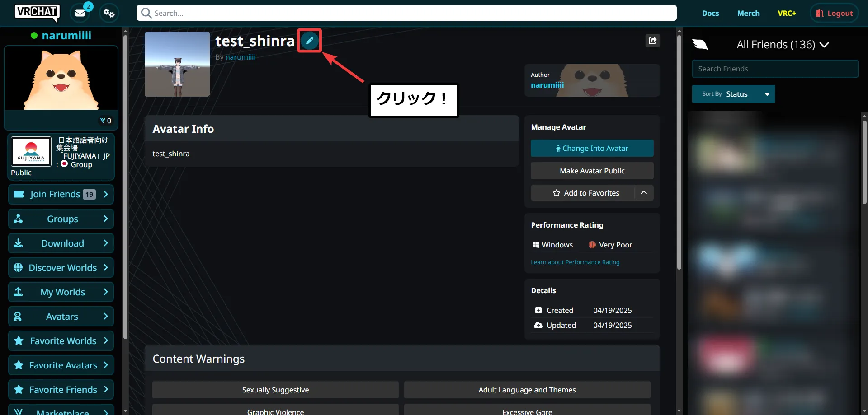
Task: Click the narumiiii profile avatar image
Action: (61, 78)
